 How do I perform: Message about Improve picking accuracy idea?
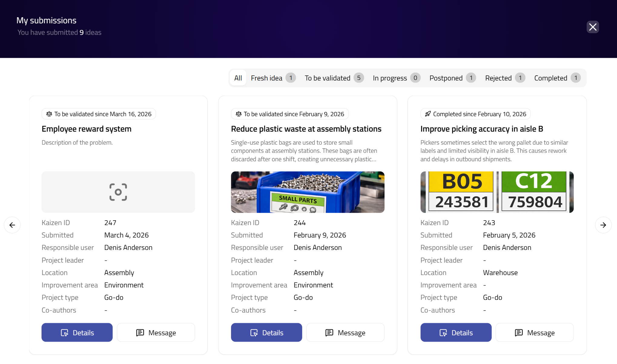(534, 333)
